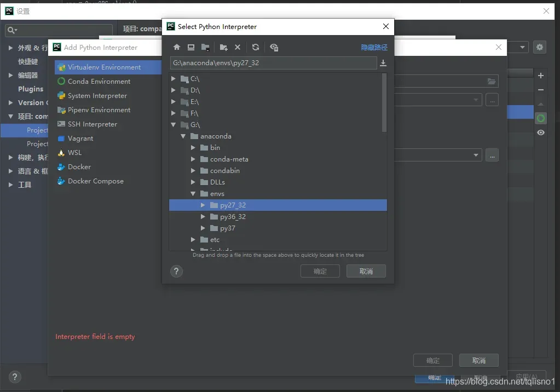Expand 编辑器 editor settings
This screenshot has width=560, height=392.
coord(11,76)
